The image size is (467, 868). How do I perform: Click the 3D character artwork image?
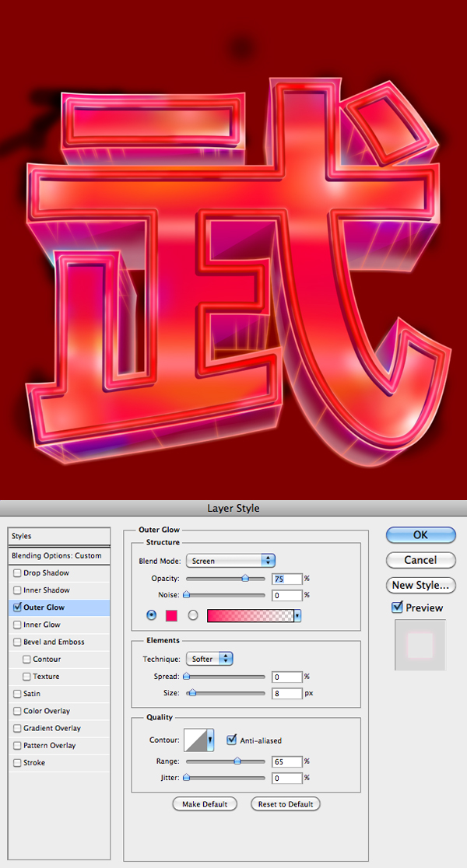233,249
